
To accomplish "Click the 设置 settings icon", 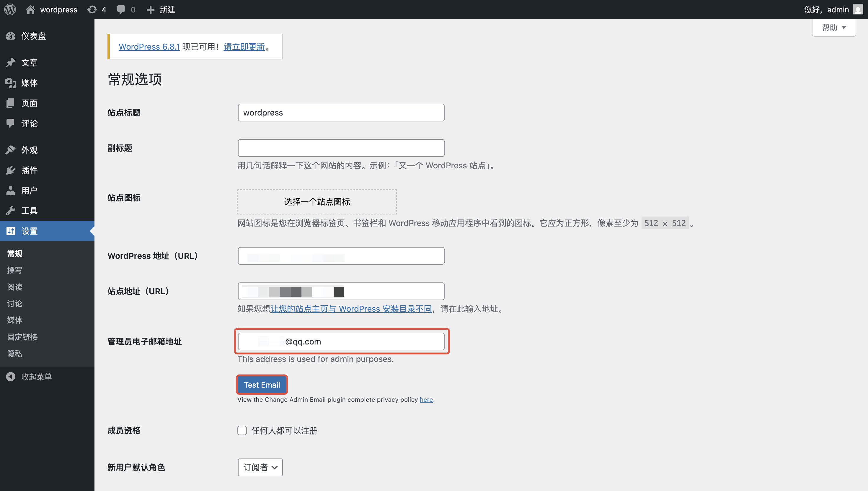I will pos(11,231).
